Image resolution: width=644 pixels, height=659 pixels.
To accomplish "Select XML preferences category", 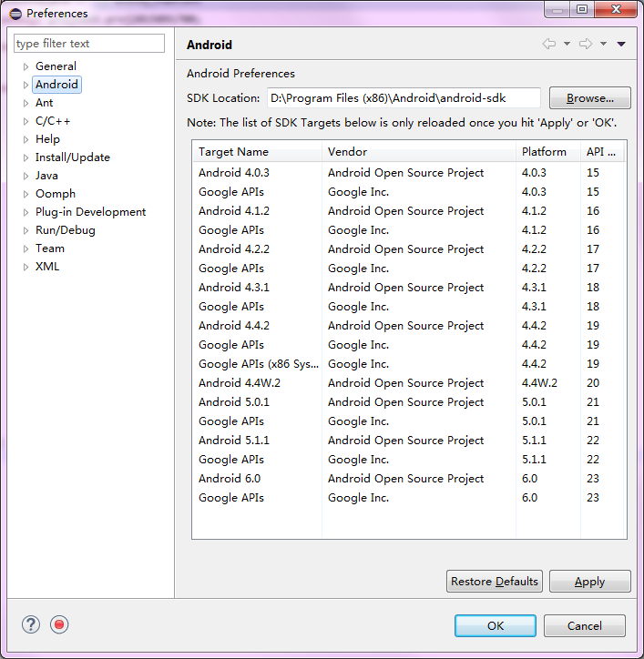I will coord(47,267).
